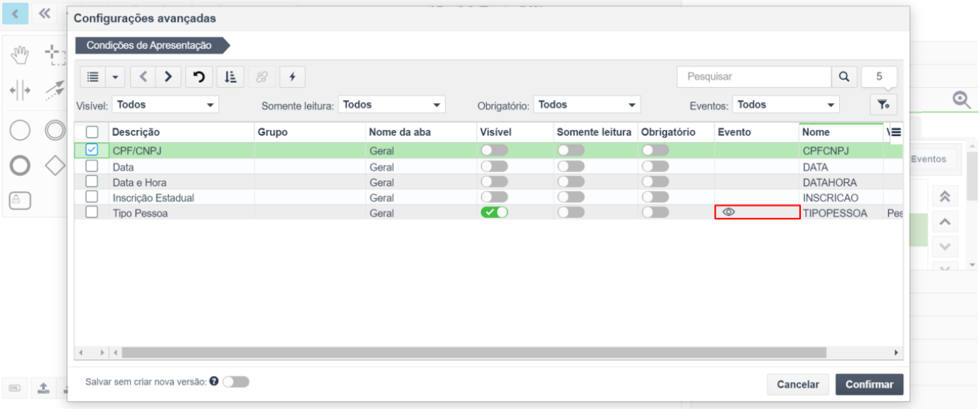Click the Condições de Apresentação tab

click(150, 46)
